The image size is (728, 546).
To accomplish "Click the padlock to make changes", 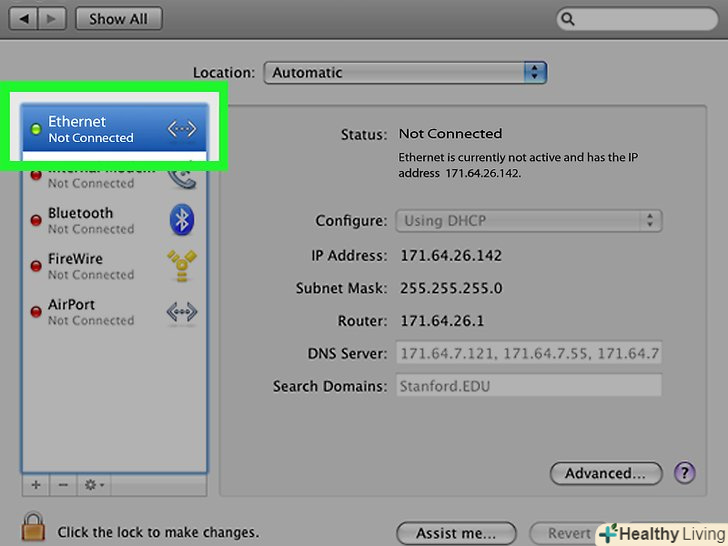I will tap(33, 527).
